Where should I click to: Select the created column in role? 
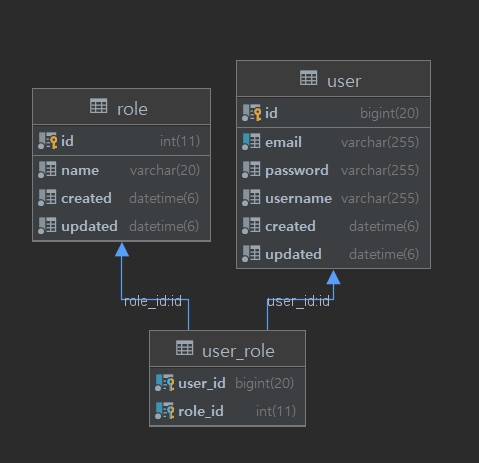point(86,198)
